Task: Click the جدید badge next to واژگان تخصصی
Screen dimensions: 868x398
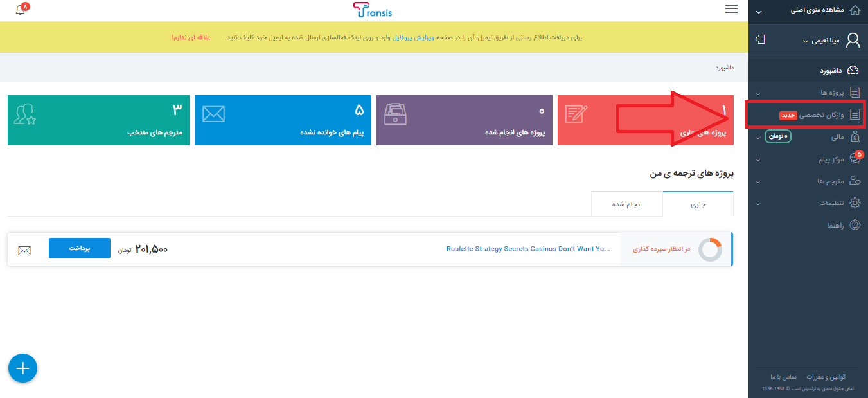Action: coord(788,116)
